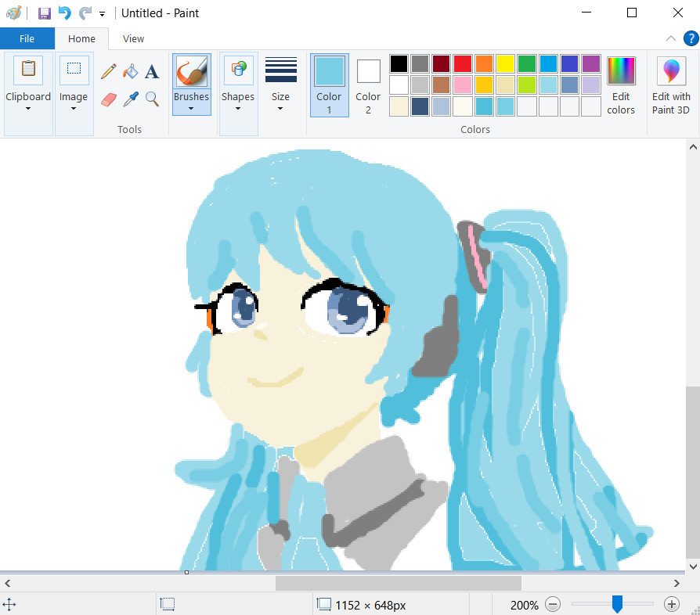Image resolution: width=700 pixels, height=615 pixels.
Task: Open Paint Help question mark icon
Action: pyautogui.click(x=691, y=39)
